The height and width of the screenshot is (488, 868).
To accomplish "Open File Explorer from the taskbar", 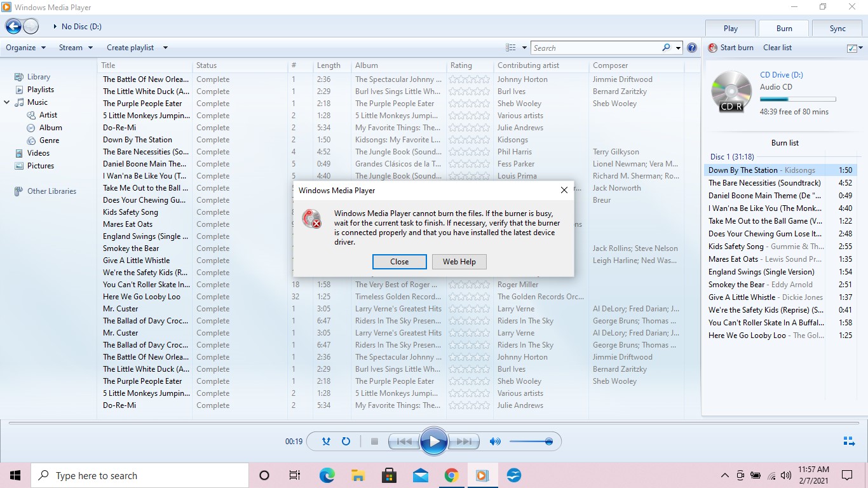I will click(x=358, y=475).
